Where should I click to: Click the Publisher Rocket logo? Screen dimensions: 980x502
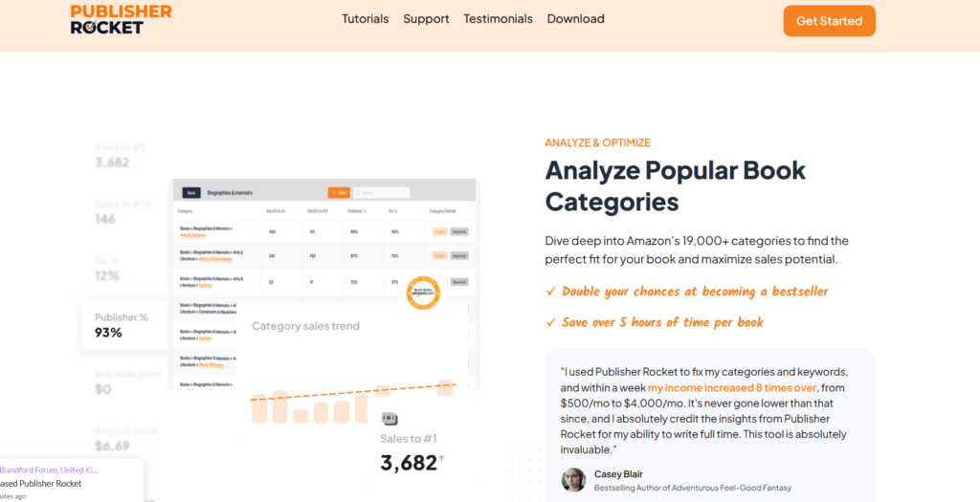coord(122,19)
